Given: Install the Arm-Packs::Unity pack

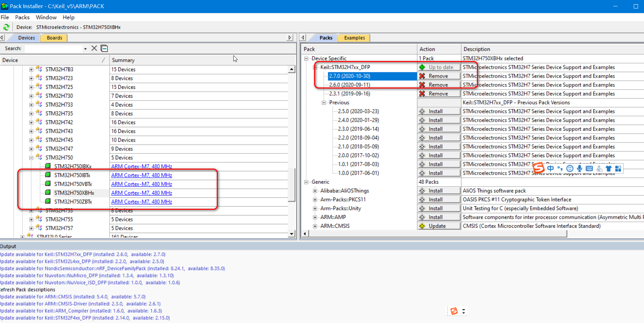Looking at the screenshot, I should 439,208.
